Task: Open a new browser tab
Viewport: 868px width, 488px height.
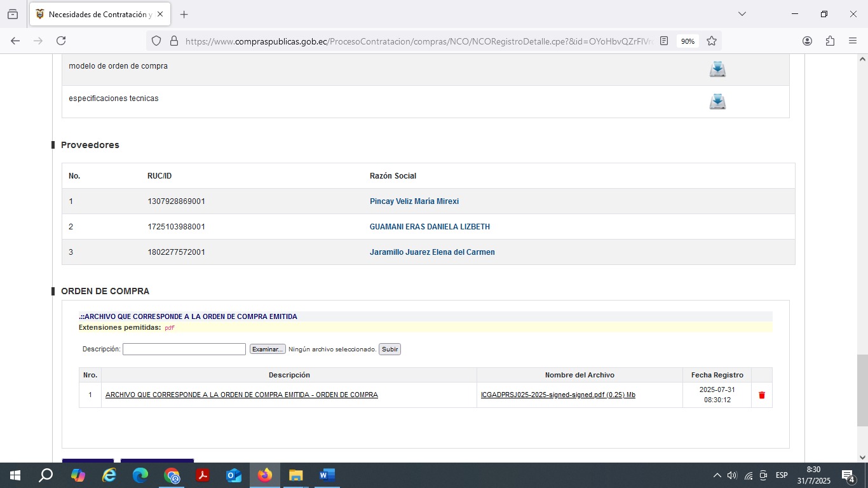Action: coord(184,14)
